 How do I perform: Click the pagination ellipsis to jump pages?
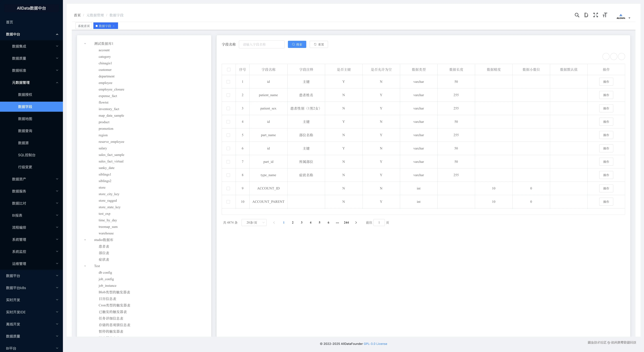(x=337, y=223)
